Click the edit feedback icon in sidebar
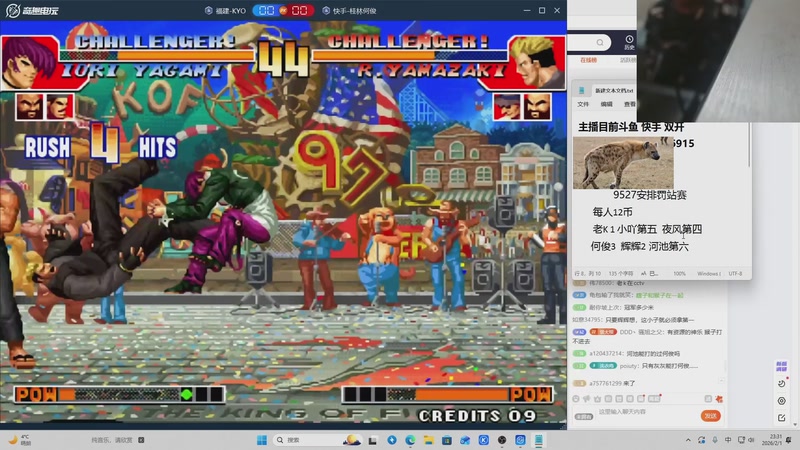Image resolution: width=800 pixels, height=450 pixels. point(782,418)
